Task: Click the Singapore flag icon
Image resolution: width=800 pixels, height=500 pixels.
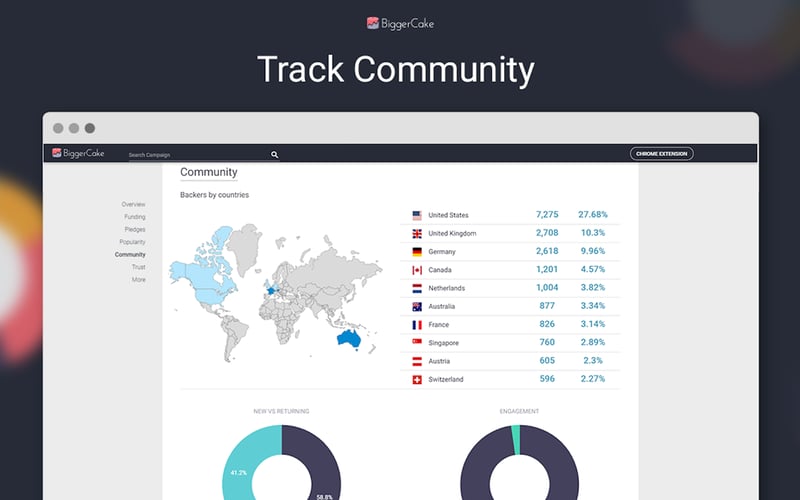Action: click(417, 342)
